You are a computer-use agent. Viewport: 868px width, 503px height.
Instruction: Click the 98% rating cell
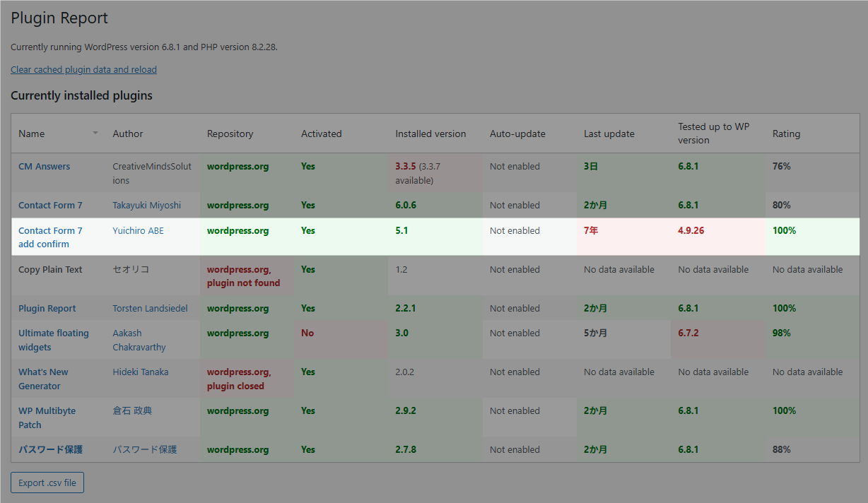pos(812,340)
